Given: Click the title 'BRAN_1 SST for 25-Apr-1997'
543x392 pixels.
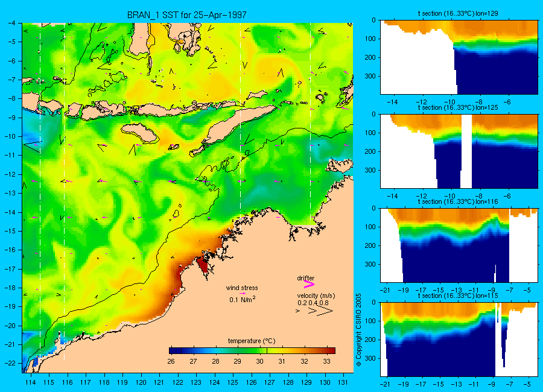Looking at the screenshot, I should 187,15.
